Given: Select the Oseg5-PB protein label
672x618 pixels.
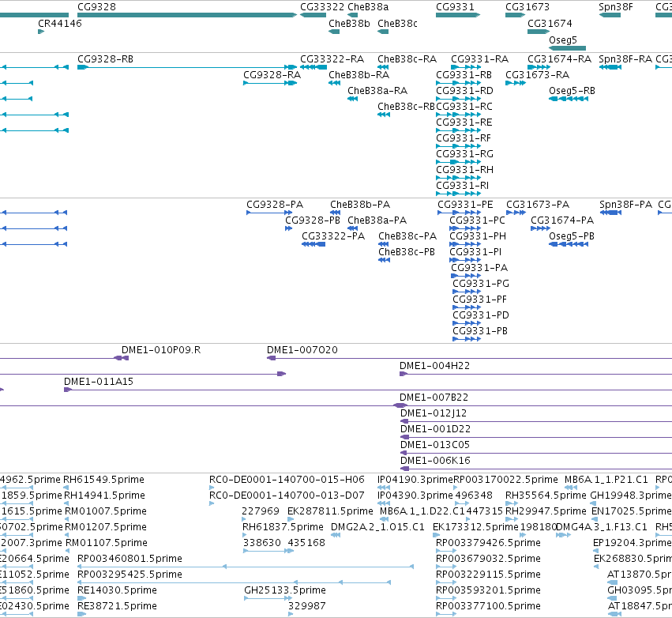Looking at the screenshot, I should pyautogui.click(x=572, y=236).
